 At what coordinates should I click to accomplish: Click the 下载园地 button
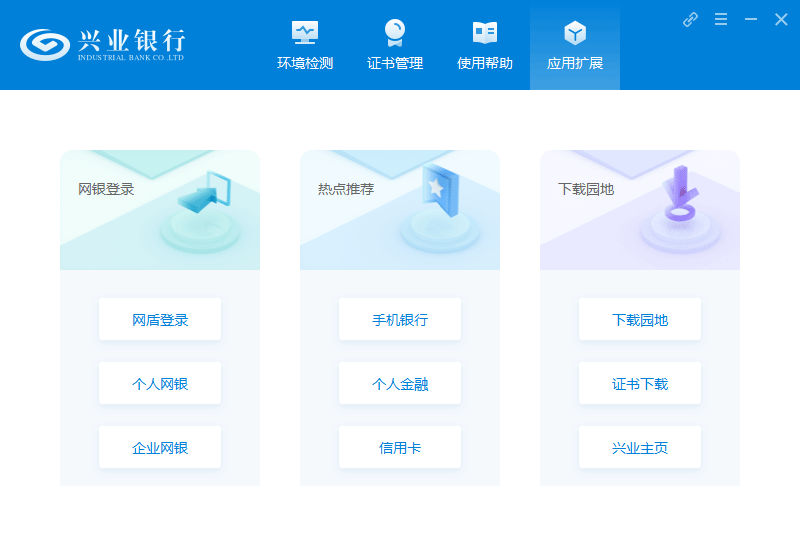pyautogui.click(x=640, y=319)
